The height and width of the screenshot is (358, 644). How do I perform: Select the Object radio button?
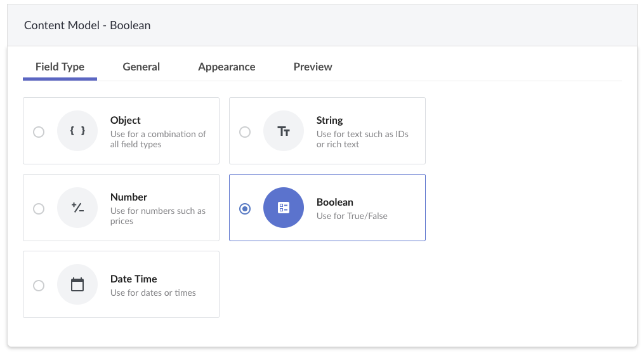(39, 132)
